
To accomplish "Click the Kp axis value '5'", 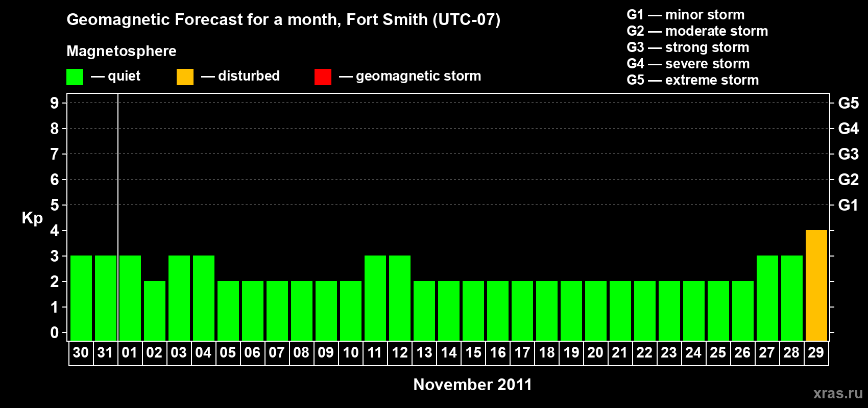I will [55, 205].
